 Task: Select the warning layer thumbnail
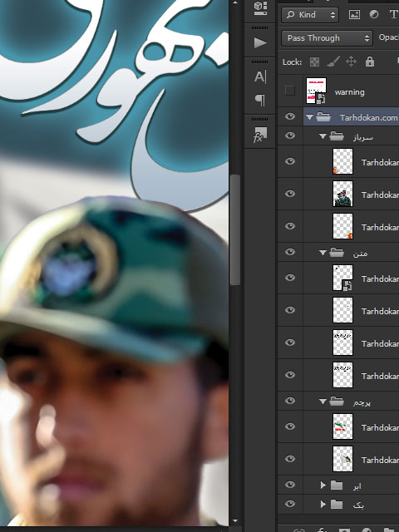[316, 91]
